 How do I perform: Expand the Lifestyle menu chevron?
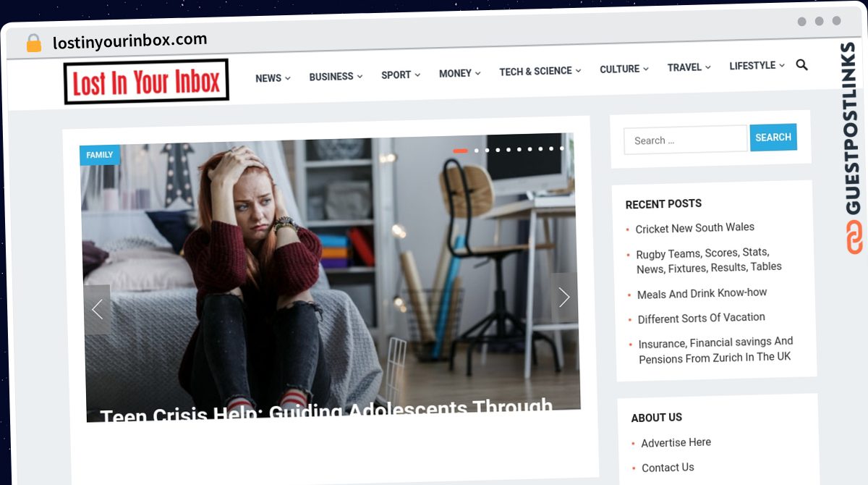(x=782, y=65)
